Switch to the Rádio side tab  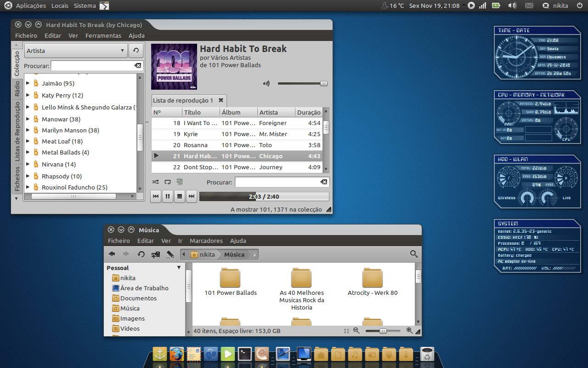point(17,88)
